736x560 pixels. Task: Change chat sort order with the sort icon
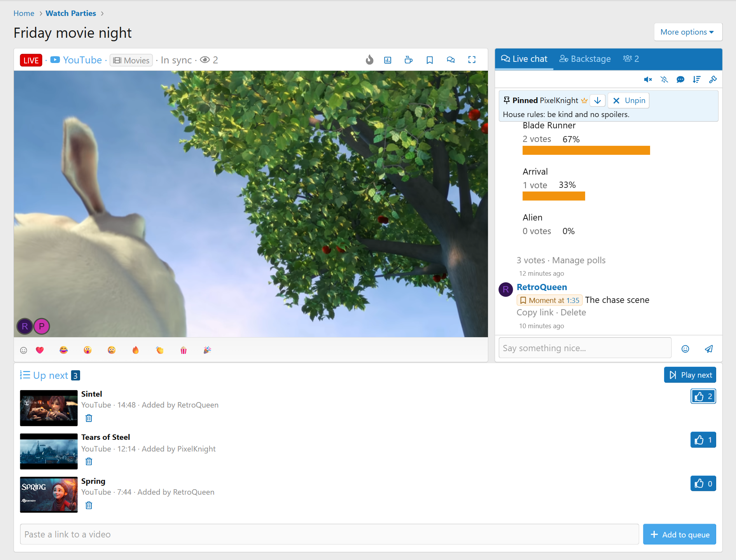coord(696,80)
